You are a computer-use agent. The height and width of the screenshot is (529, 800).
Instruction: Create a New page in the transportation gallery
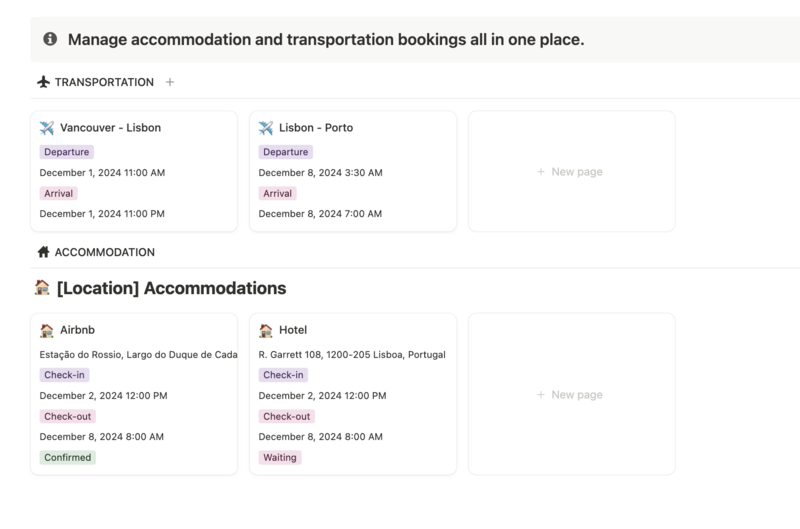[x=571, y=171]
